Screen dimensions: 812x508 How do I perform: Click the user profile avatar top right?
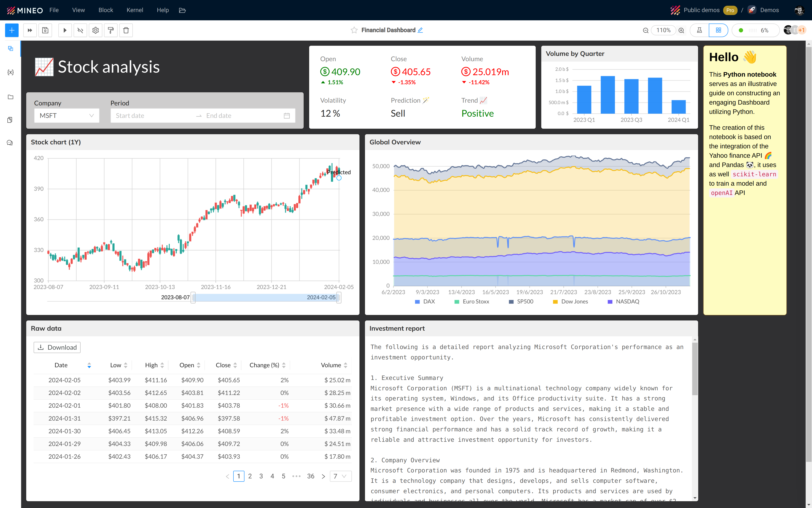(799, 10)
